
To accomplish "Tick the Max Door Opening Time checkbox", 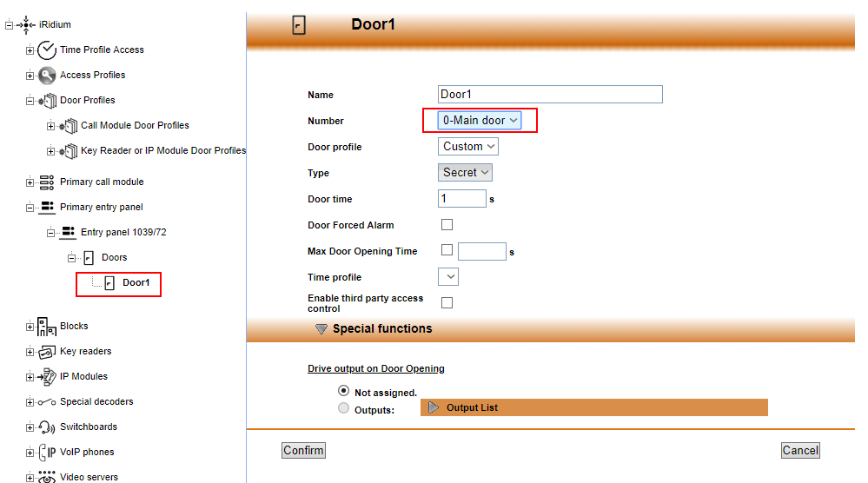I will pyautogui.click(x=447, y=250).
